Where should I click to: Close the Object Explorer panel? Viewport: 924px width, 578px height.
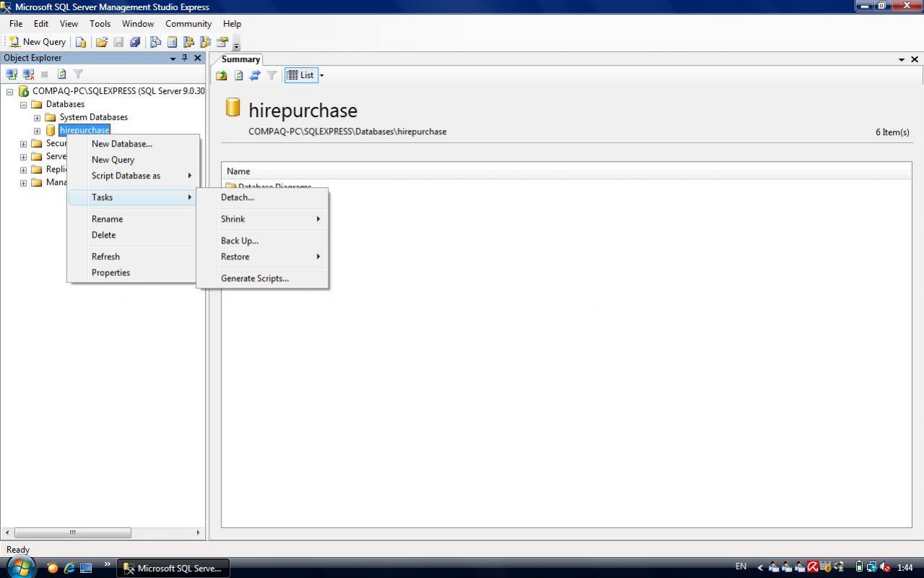point(197,58)
